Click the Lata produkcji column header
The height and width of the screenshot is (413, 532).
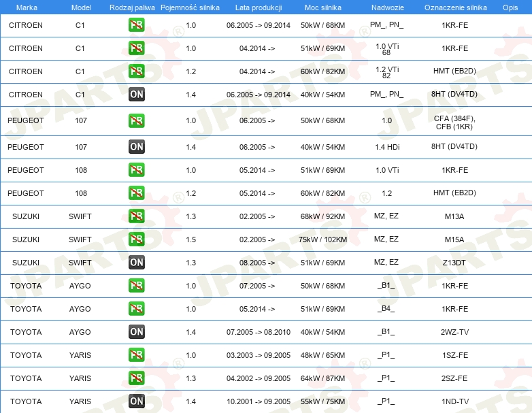259,7
